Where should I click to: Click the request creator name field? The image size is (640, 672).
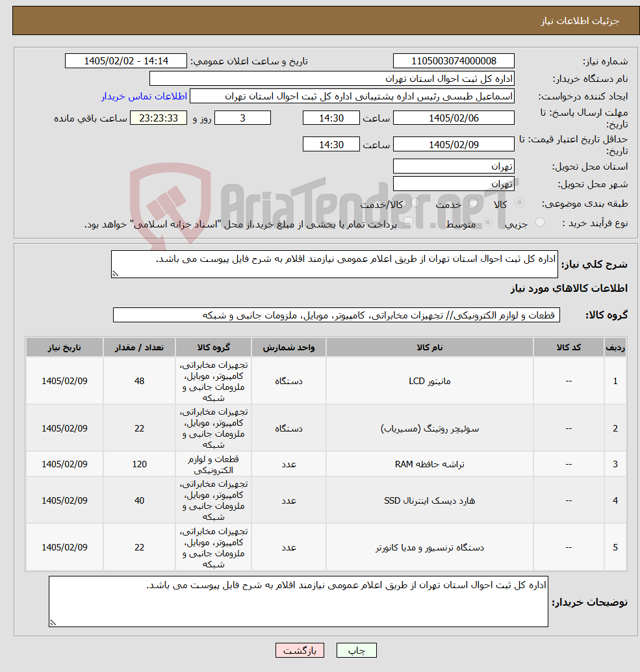coord(352,96)
